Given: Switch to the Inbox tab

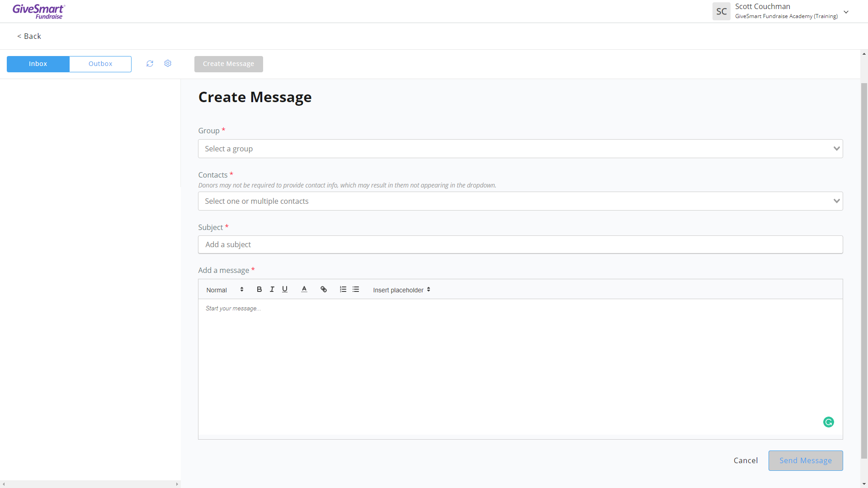Looking at the screenshot, I should point(38,64).
